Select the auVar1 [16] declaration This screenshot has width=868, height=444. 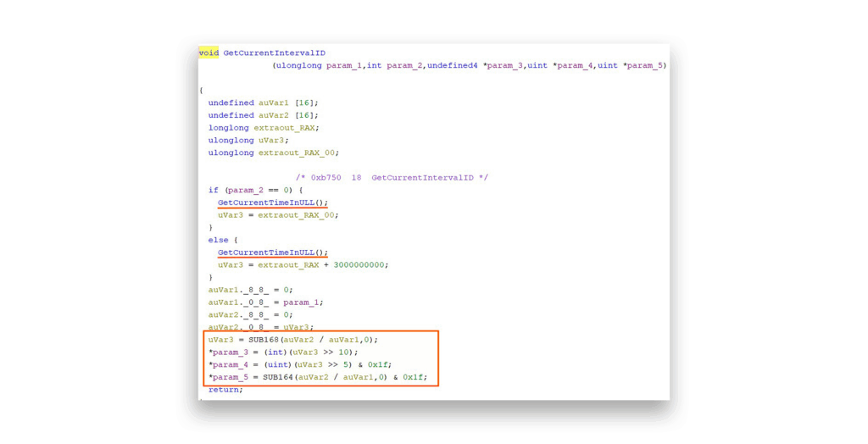click(x=263, y=103)
